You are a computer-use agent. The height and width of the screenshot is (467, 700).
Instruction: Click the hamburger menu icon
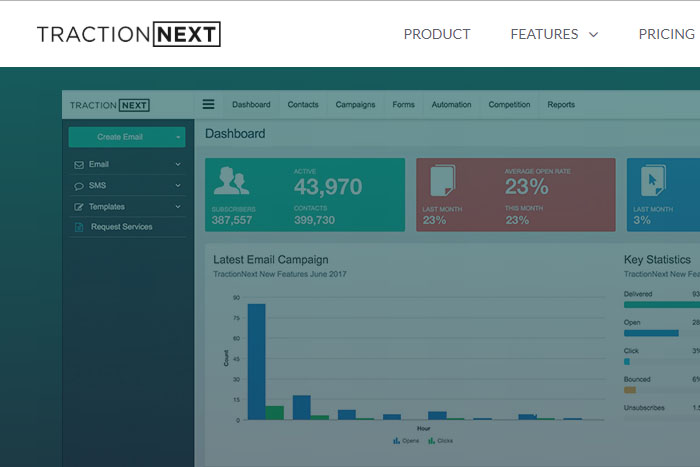pos(208,104)
